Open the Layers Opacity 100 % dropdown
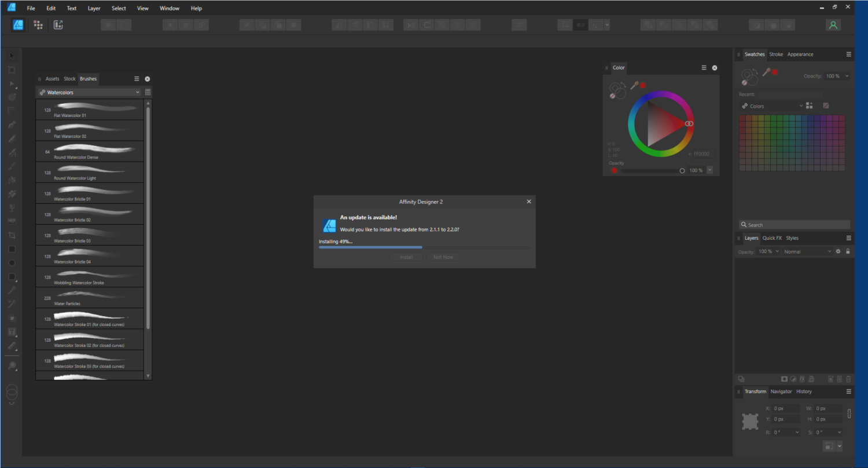Image resolution: width=868 pixels, height=468 pixels. coord(769,251)
